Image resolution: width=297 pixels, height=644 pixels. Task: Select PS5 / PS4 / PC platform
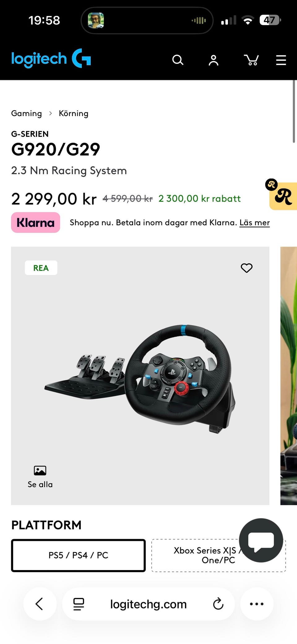[x=78, y=555]
